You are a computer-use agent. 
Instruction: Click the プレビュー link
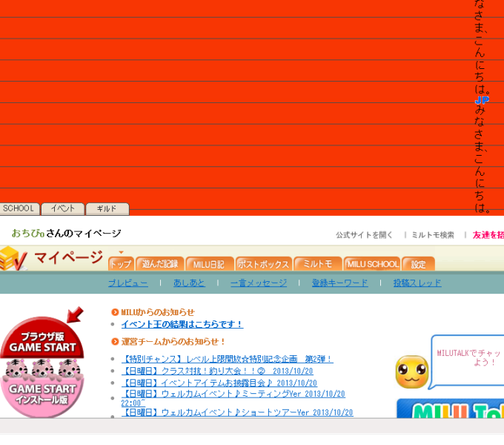point(127,283)
